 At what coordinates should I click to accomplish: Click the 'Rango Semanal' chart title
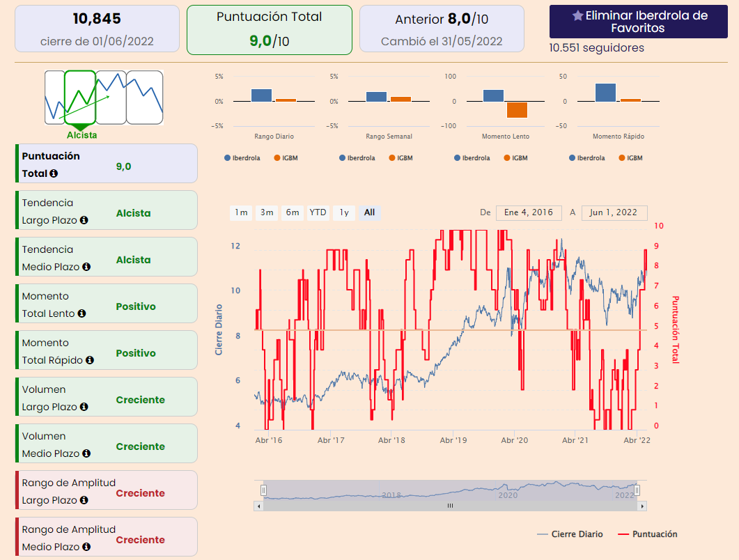(x=389, y=137)
